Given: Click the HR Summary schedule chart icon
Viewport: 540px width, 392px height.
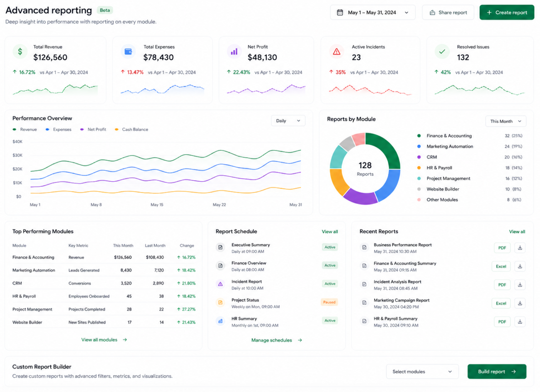Looking at the screenshot, I should (220, 321).
